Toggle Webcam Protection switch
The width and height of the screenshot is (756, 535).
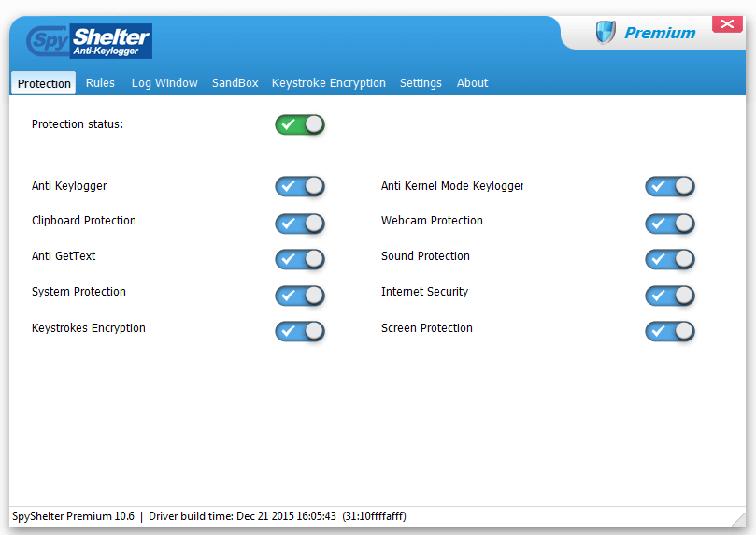669,224
